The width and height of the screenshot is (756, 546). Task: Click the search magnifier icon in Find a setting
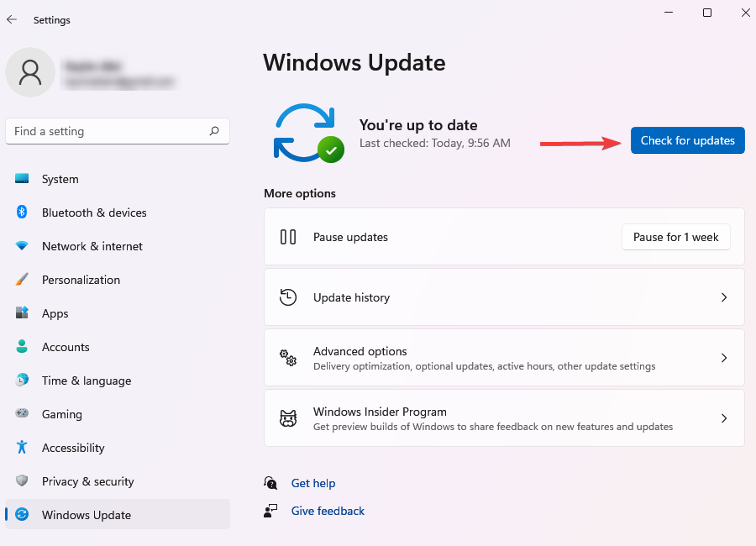pyautogui.click(x=214, y=131)
